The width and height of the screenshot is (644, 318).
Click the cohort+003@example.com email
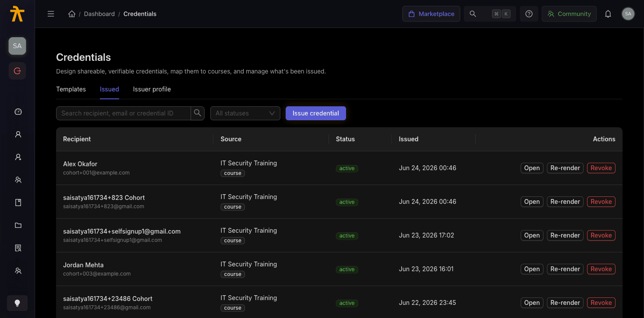(x=97, y=274)
